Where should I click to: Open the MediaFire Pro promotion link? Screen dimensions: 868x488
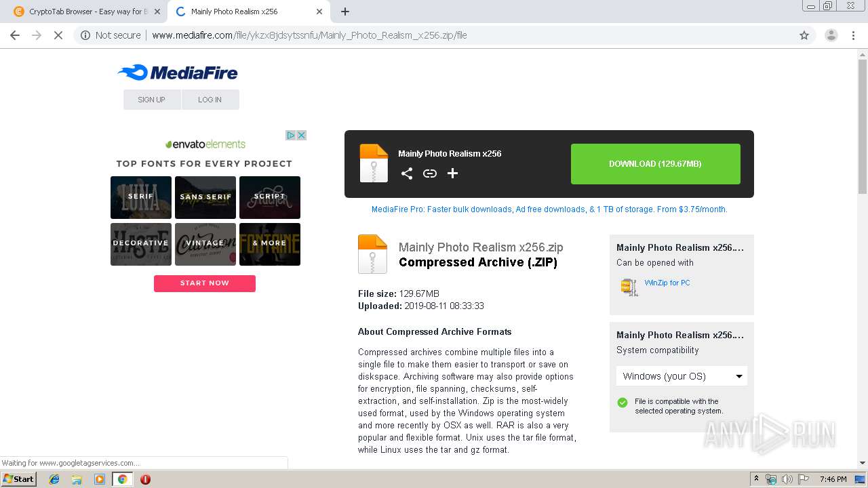(x=549, y=209)
